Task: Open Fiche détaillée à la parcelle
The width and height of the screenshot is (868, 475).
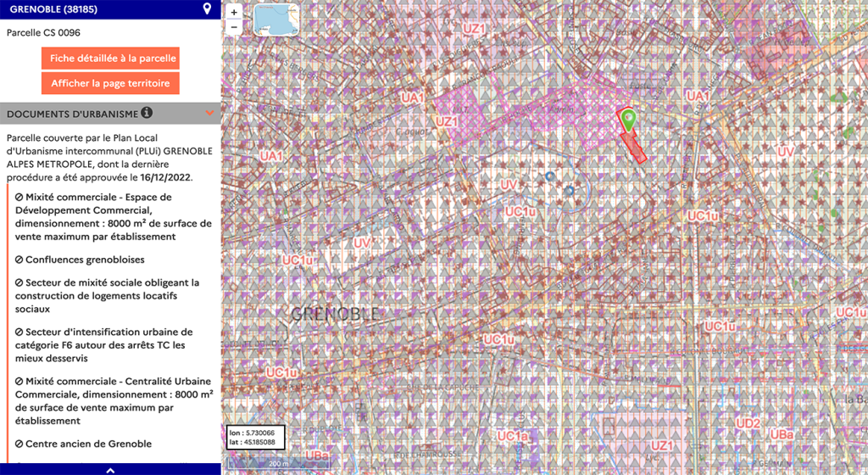Action: (110, 59)
